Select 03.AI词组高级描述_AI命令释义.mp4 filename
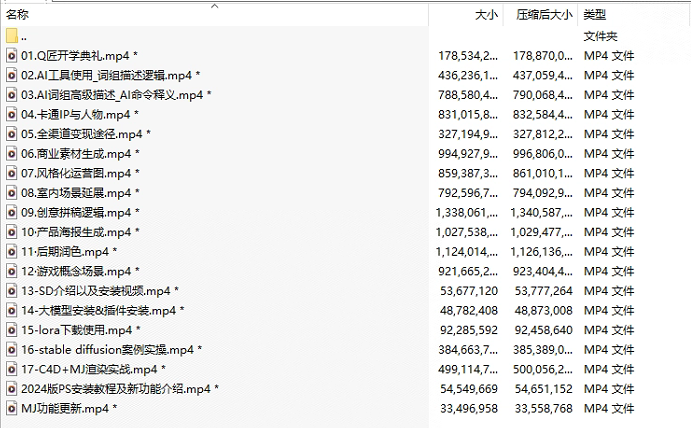 coord(113,95)
